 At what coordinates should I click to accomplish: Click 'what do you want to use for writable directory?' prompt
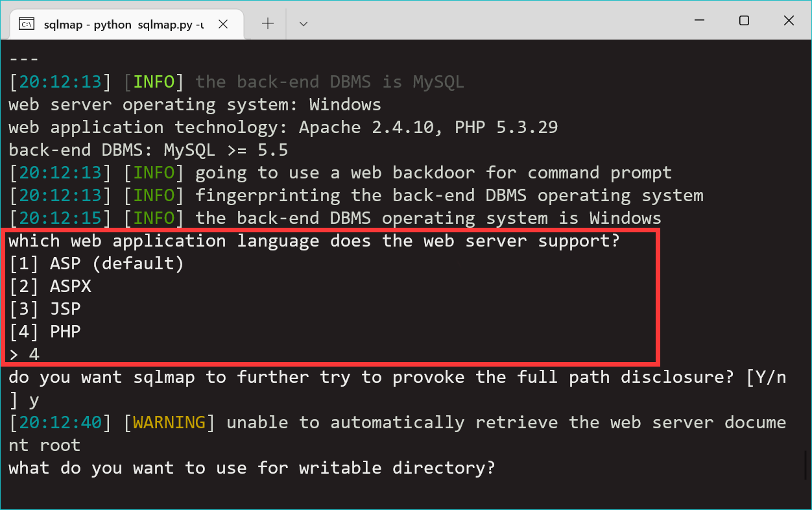click(x=252, y=468)
